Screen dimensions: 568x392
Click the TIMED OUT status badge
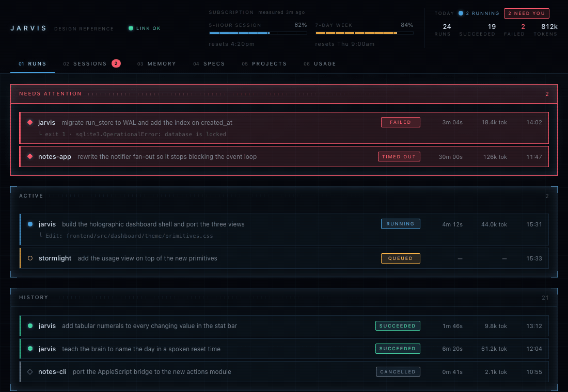(x=399, y=157)
